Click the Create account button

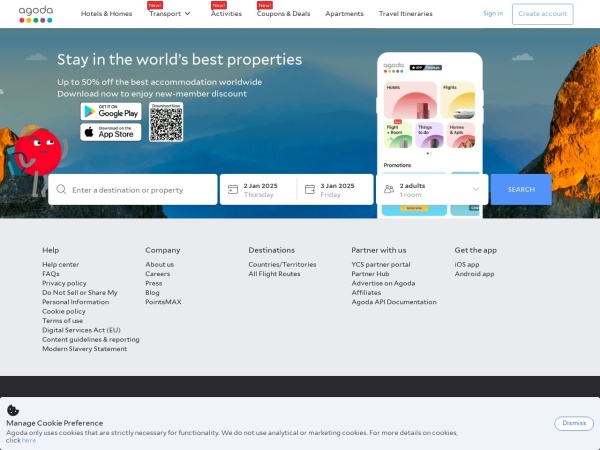pos(543,14)
